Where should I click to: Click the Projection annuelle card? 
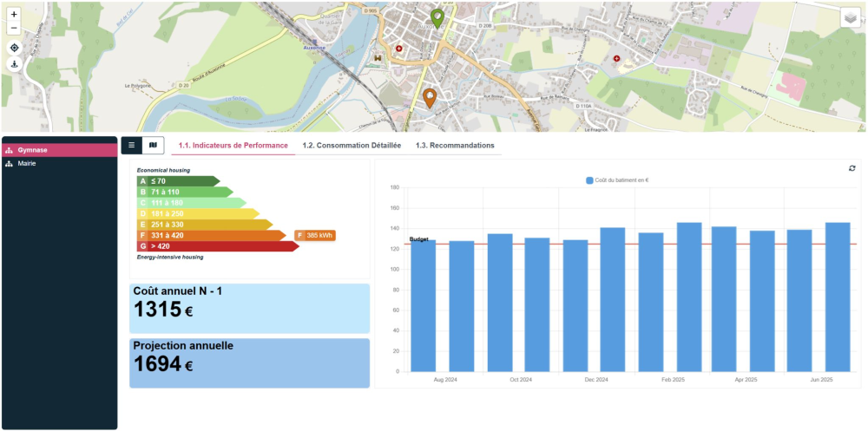(x=249, y=362)
